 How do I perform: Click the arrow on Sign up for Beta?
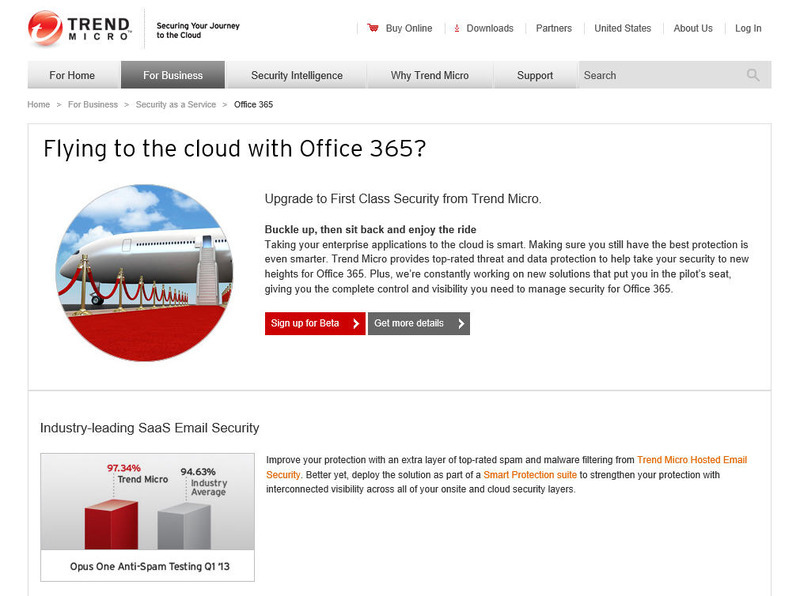[356, 324]
